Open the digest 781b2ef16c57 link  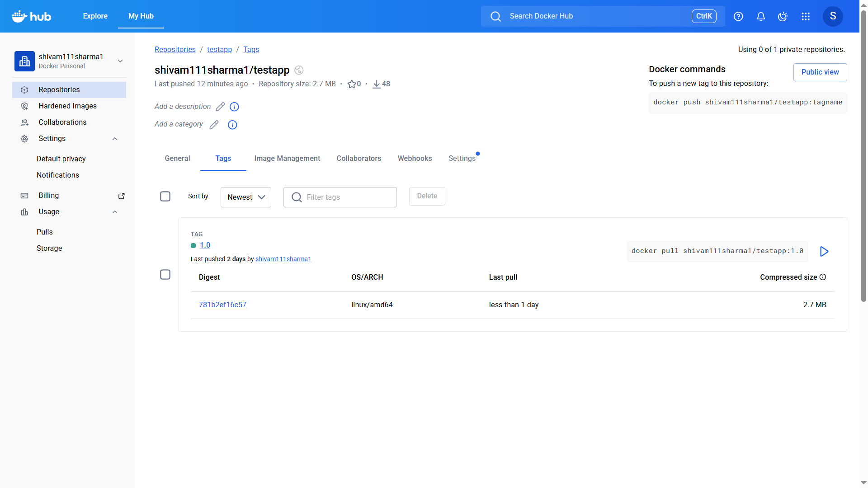[x=222, y=305]
